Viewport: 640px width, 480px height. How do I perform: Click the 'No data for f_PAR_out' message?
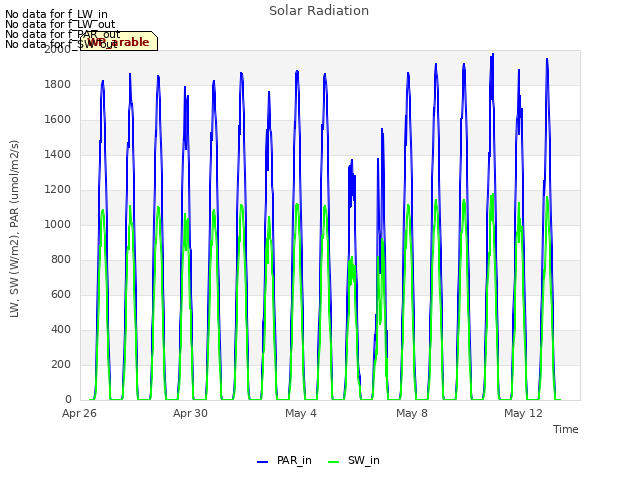click(x=62, y=34)
